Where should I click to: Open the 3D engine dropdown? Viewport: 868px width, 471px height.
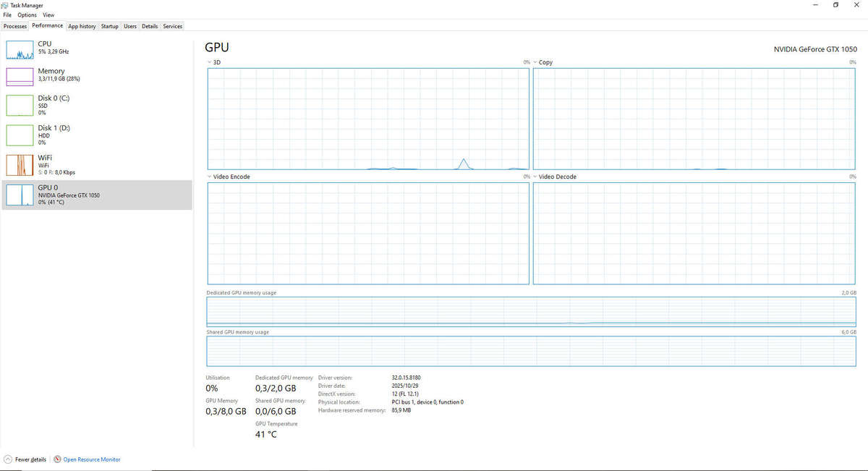(x=210, y=63)
